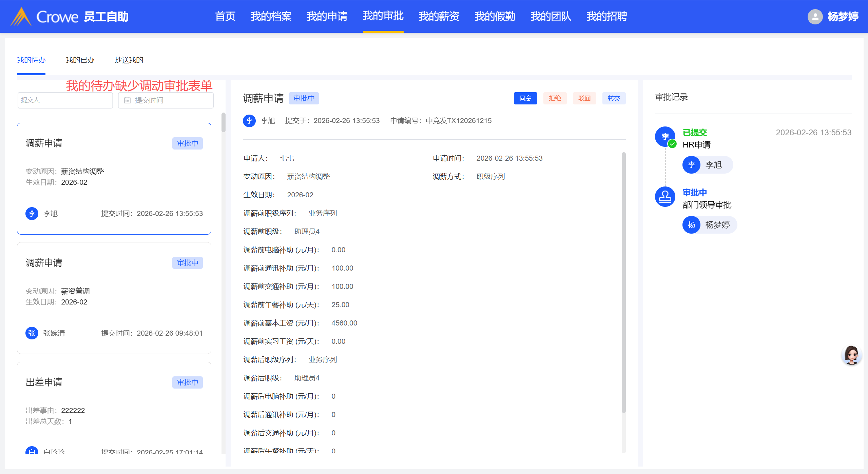Click the calendar icon in 提交时间 field

(x=127, y=100)
